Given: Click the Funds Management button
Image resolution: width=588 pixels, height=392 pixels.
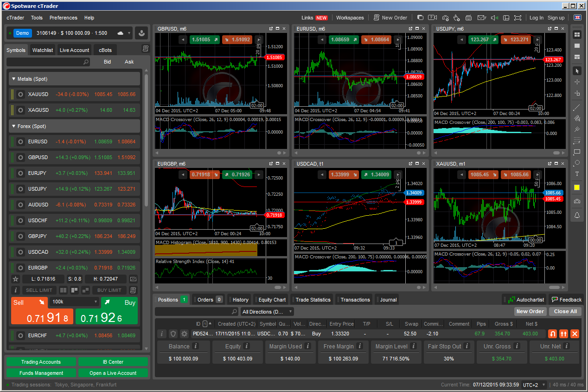Looking at the screenshot, I should [41, 373].
